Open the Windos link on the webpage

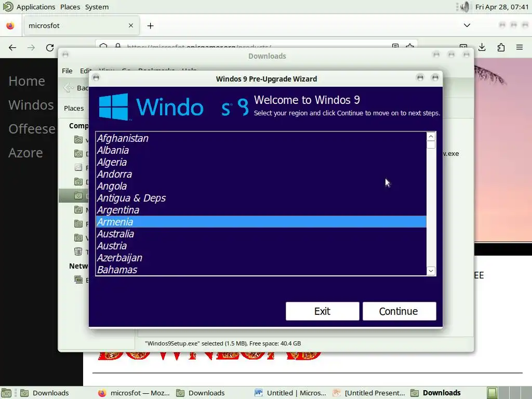click(x=31, y=105)
